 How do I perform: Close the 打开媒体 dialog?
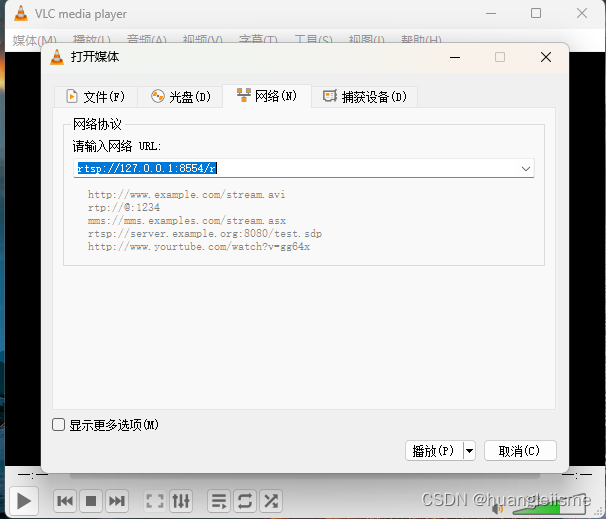(546, 57)
